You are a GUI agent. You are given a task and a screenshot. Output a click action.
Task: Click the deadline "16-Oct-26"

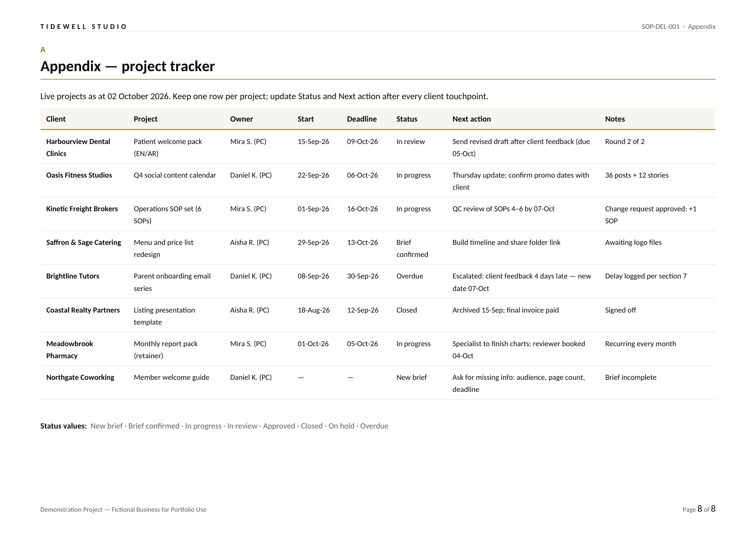(x=362, y=209)
